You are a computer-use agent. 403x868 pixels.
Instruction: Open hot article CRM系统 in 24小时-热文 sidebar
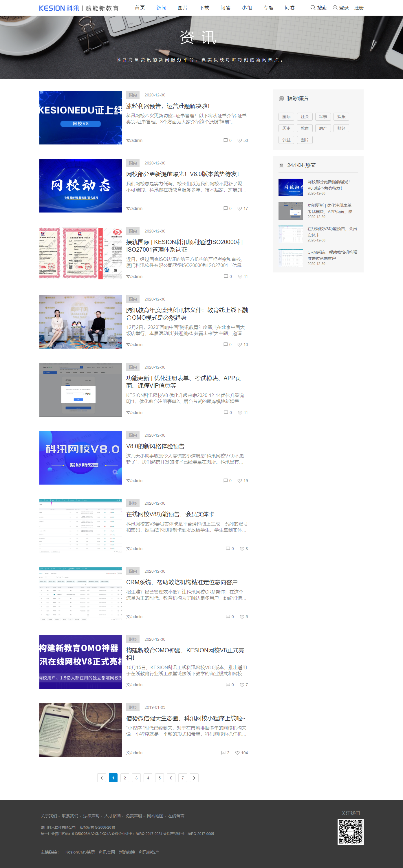click(x=332, y=255)
